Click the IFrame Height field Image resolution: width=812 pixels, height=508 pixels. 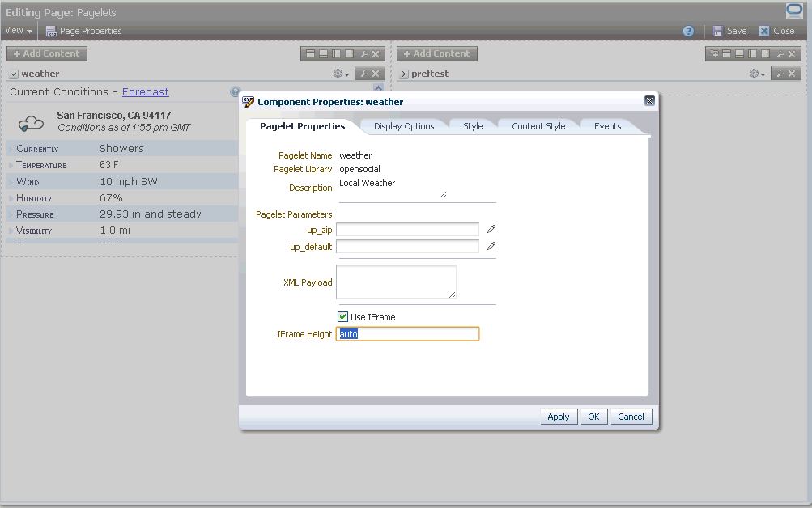(x=407, y=333)
